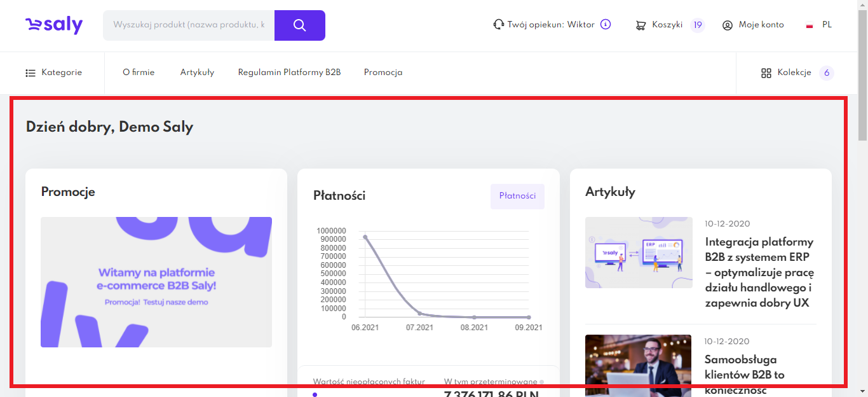Click the Koszyki count badge 19
This screenshot has height=397, width=868.
coord(698,25)
